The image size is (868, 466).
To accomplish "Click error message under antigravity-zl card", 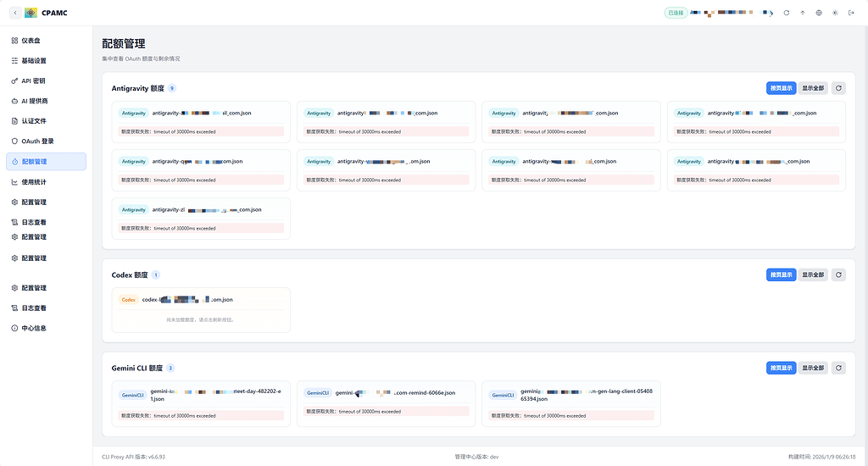I will [x=201, y=228].
